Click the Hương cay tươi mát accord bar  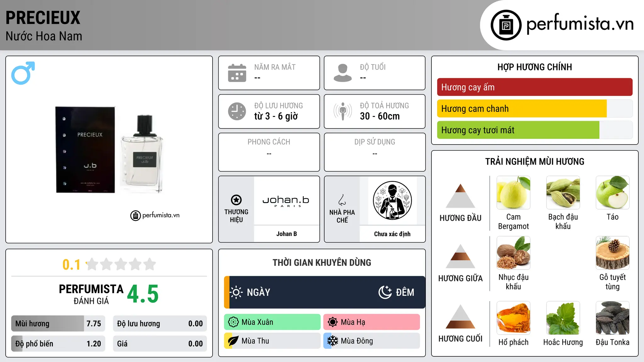point(535,130)
